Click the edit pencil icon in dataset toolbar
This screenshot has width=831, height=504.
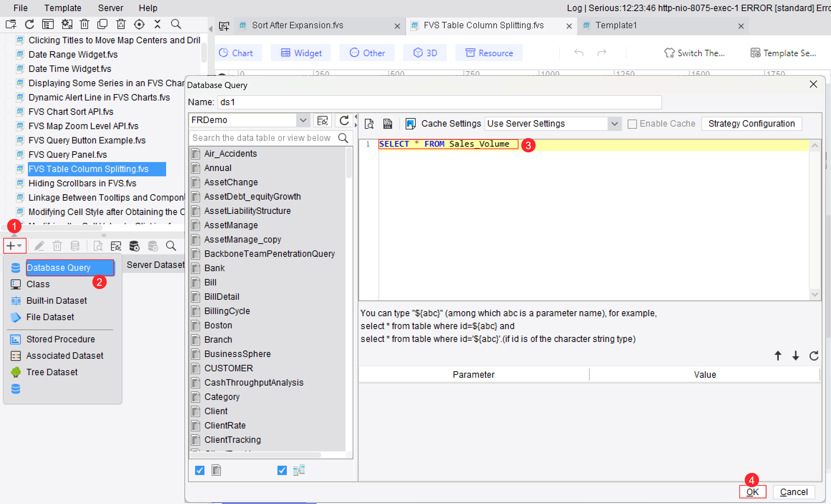pyautogui.click(x=39, y=246)
